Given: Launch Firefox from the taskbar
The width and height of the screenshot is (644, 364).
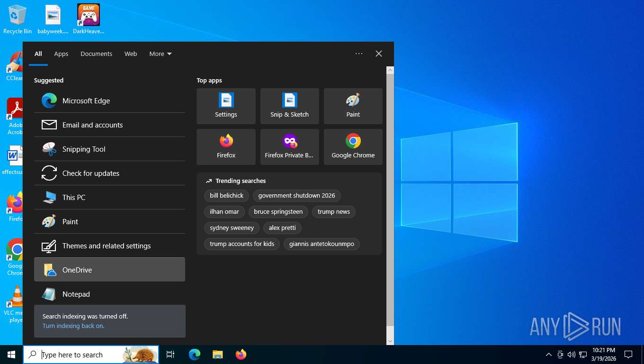Looking at the screenshot, I should coord(241,355).
